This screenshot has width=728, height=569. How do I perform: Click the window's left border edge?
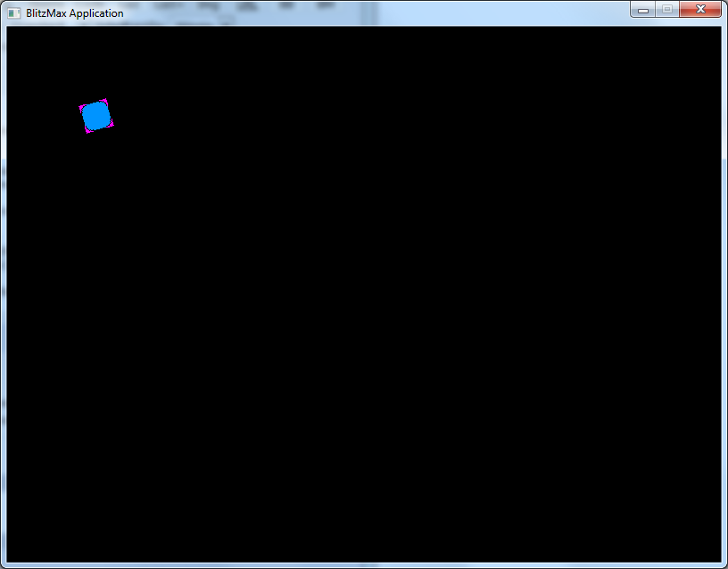click(x=3, y=294)
